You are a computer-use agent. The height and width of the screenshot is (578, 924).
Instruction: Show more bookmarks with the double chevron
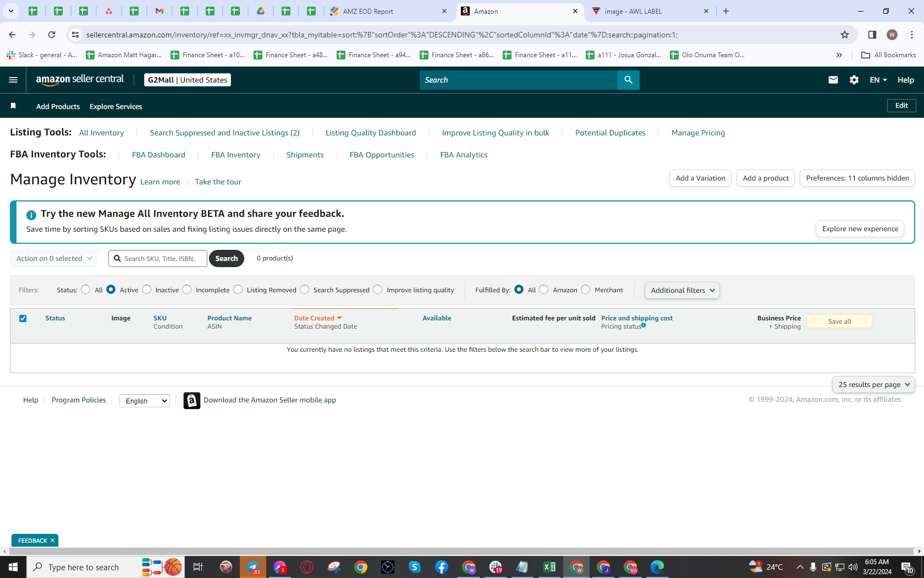(839, 55)
